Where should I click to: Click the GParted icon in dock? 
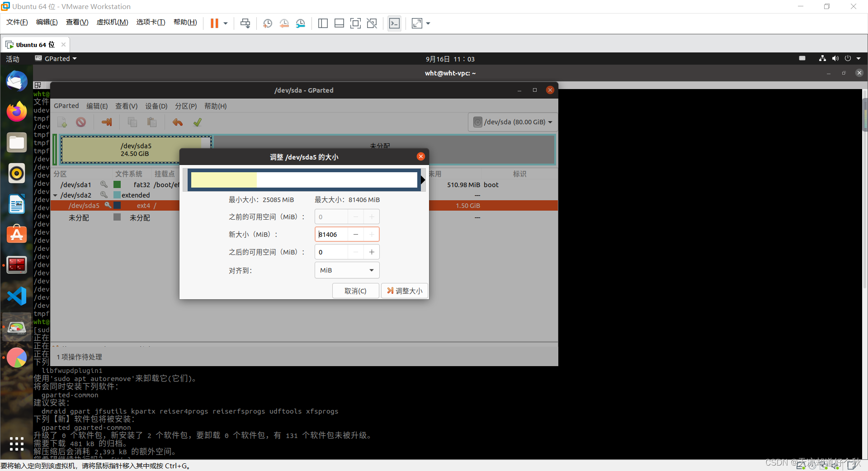[x=17, y=327]
